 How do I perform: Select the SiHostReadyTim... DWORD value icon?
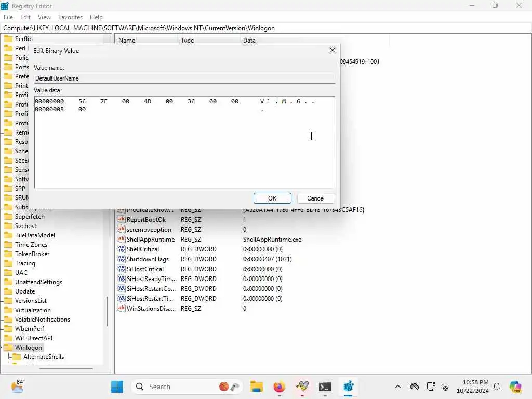click(122, 278)
